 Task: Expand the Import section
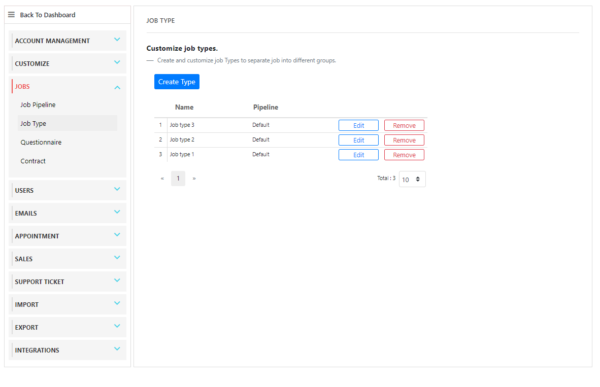coord(67,304)
